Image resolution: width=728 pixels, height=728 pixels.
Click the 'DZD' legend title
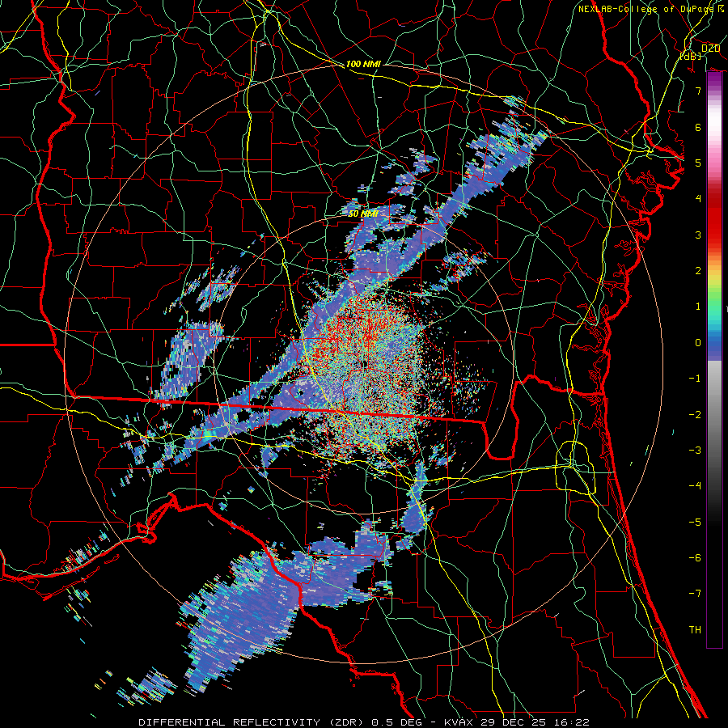pos(710,49)
